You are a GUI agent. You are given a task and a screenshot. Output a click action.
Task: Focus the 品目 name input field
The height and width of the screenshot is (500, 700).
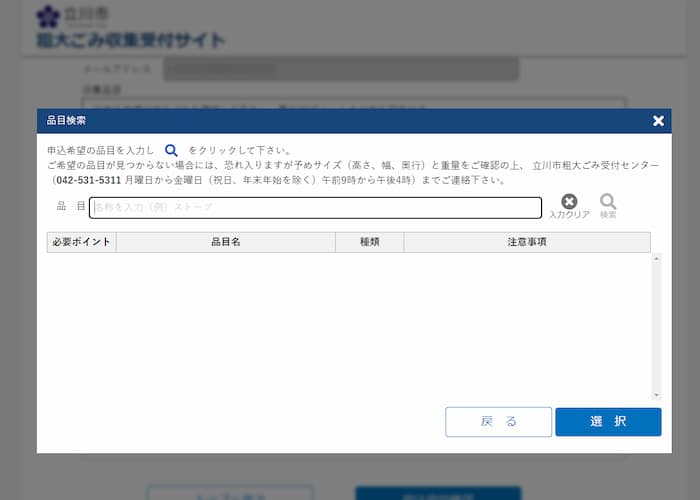[315, 207]
